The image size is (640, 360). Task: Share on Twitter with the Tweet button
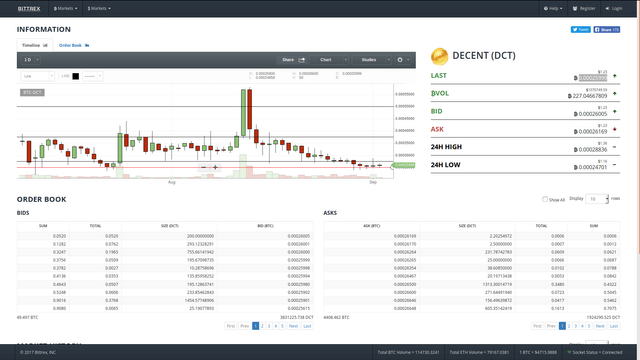coord(580,29)
